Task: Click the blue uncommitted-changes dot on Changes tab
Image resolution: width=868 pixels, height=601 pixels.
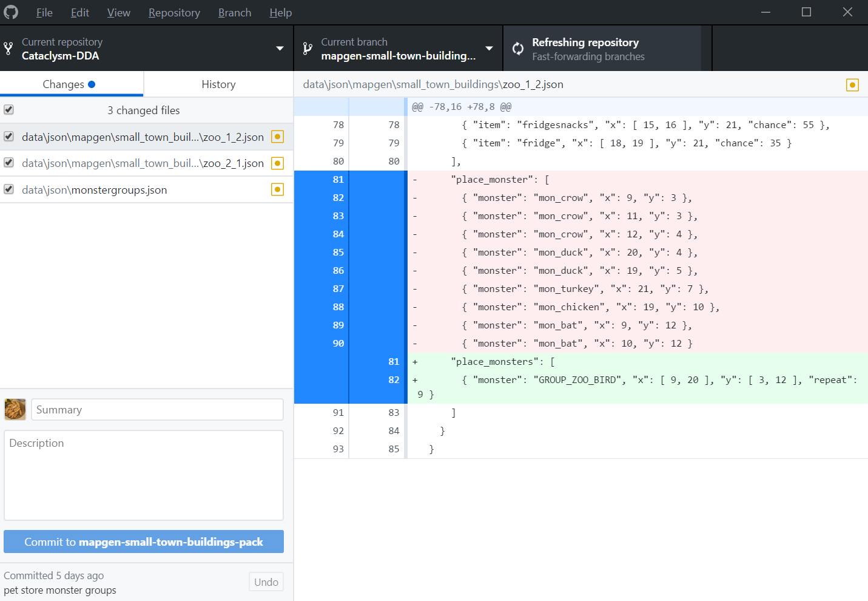Action: 92,84
